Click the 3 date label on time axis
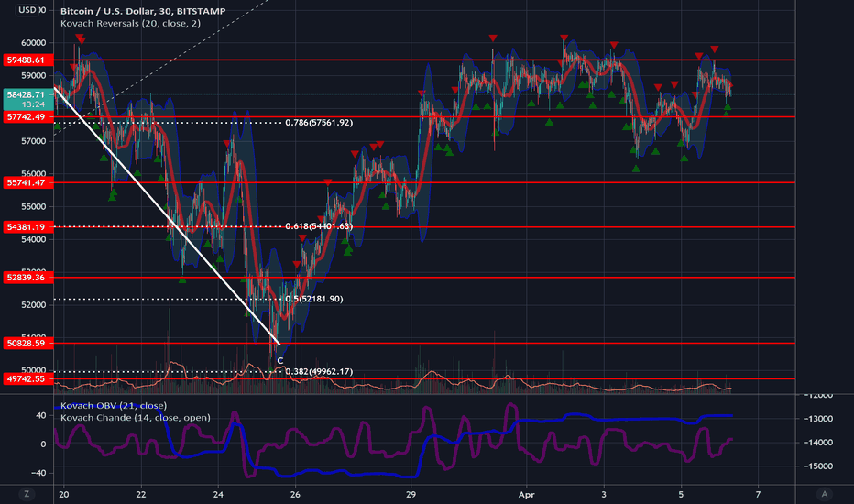854x504 pixels. 604,495
